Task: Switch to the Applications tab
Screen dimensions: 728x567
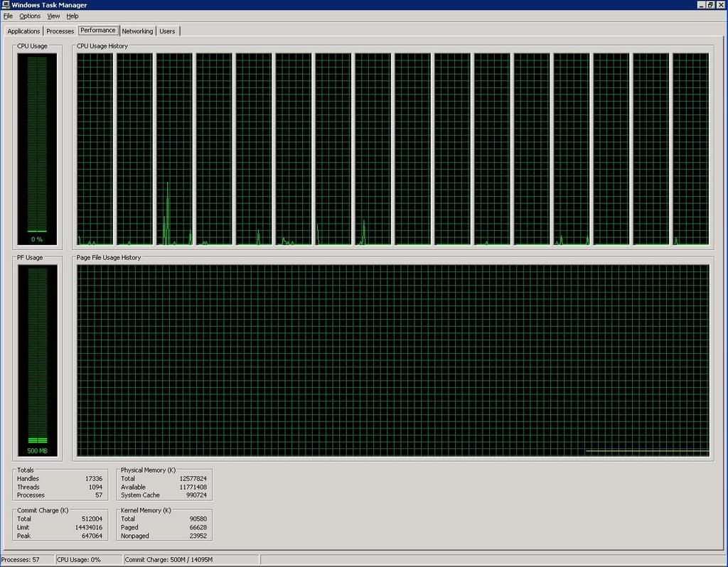Action: (23, 31)
